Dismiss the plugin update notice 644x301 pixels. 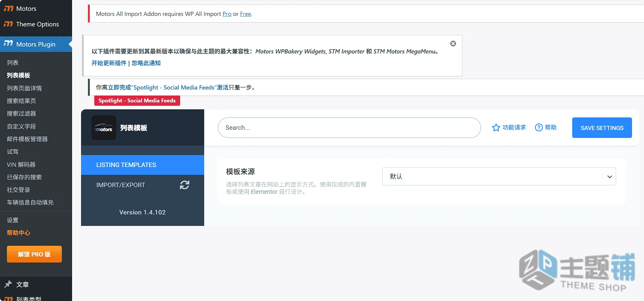pyautogui.click(x=453, y=44)
